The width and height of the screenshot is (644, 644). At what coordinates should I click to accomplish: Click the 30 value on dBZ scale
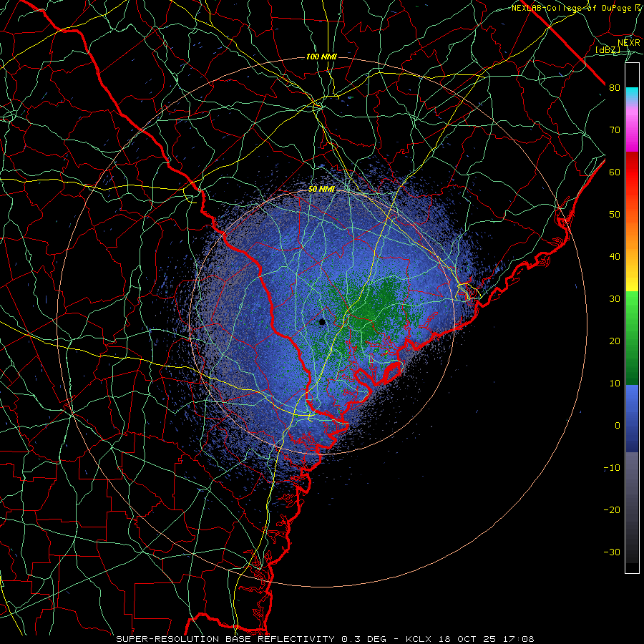click(615, 298)
